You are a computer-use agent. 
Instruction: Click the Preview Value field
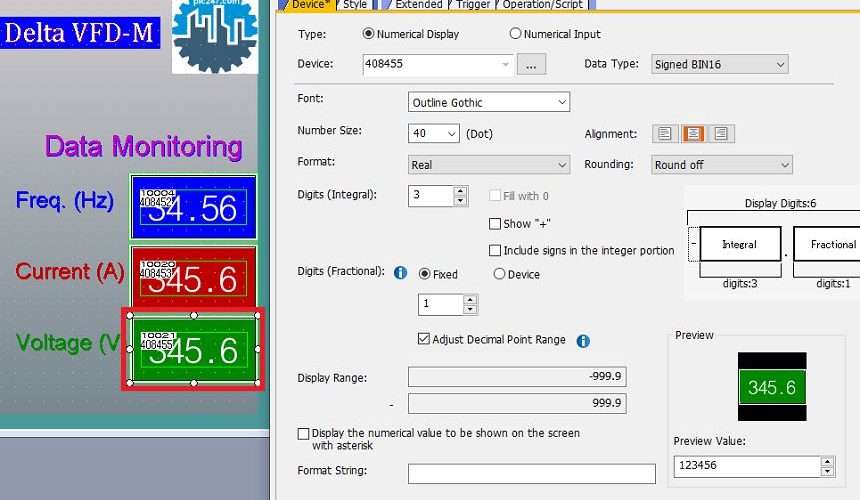[747, 466]
